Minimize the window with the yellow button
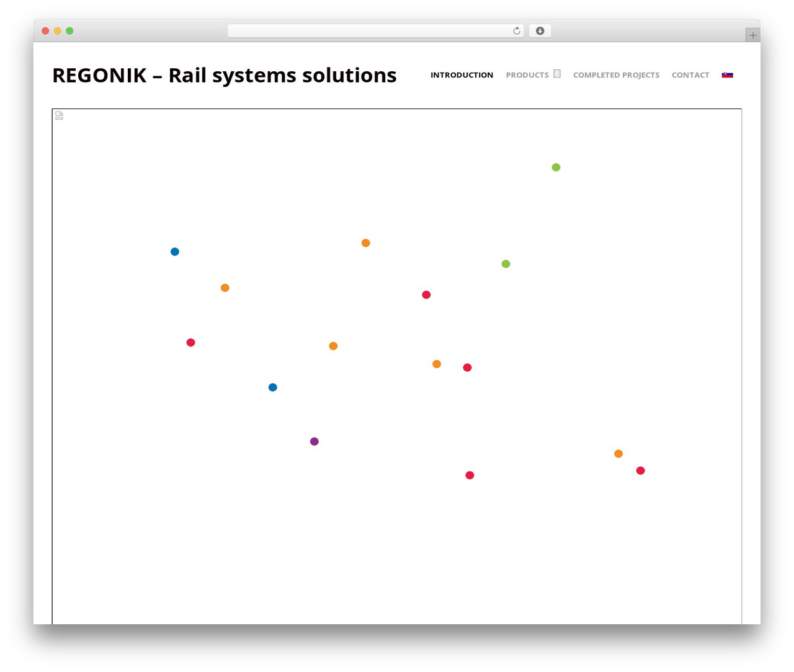 58,31
